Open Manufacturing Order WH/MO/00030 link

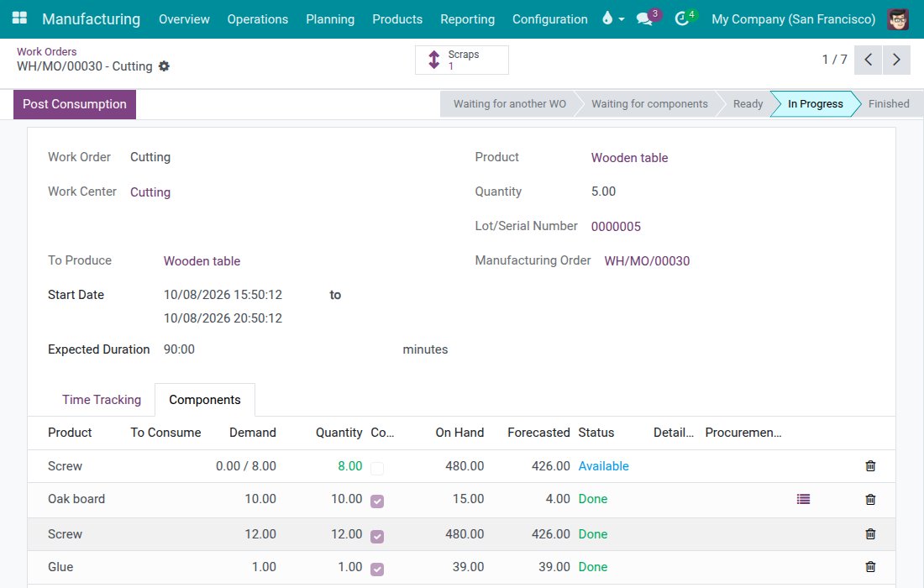click(647, 261)
